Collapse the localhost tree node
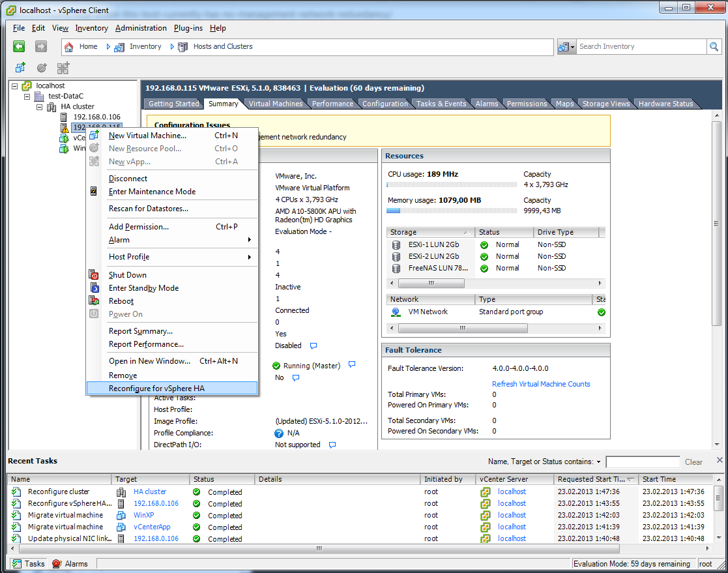728x573 pixels. [14, 86]
